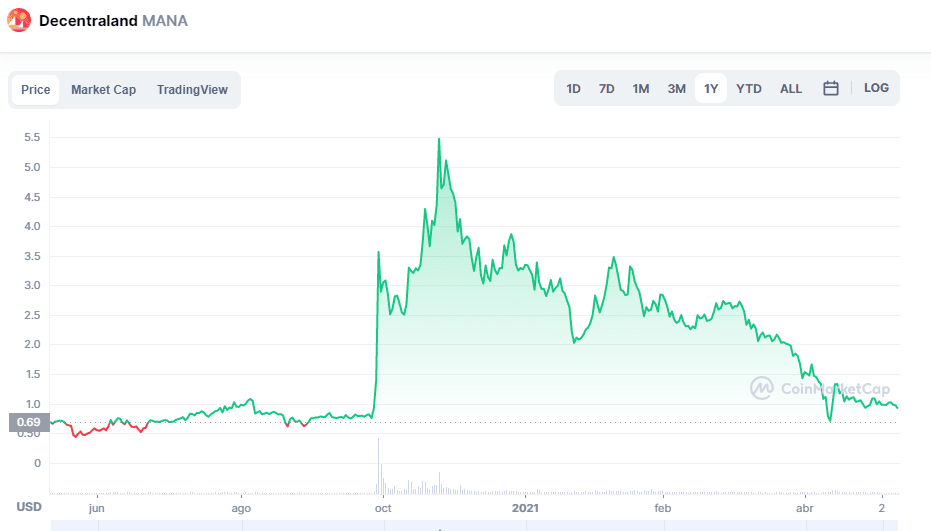The image size is (931, 531).
Task: Click the 0.69 price marker label
Action: click(x=27, y=422)
